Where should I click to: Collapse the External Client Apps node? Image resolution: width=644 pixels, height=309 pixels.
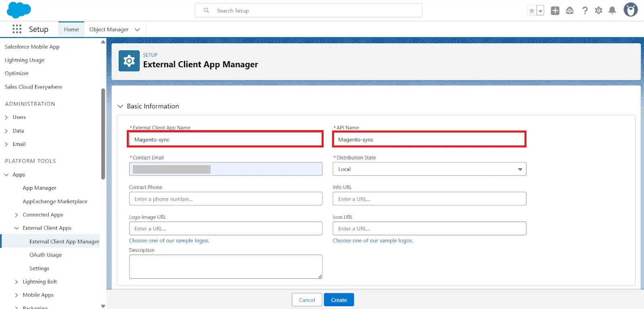tap(17, 228)
